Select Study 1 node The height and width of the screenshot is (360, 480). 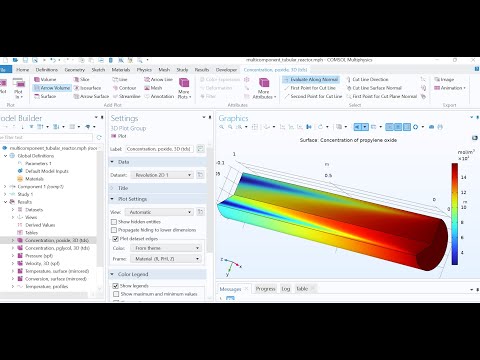(25, 194)
